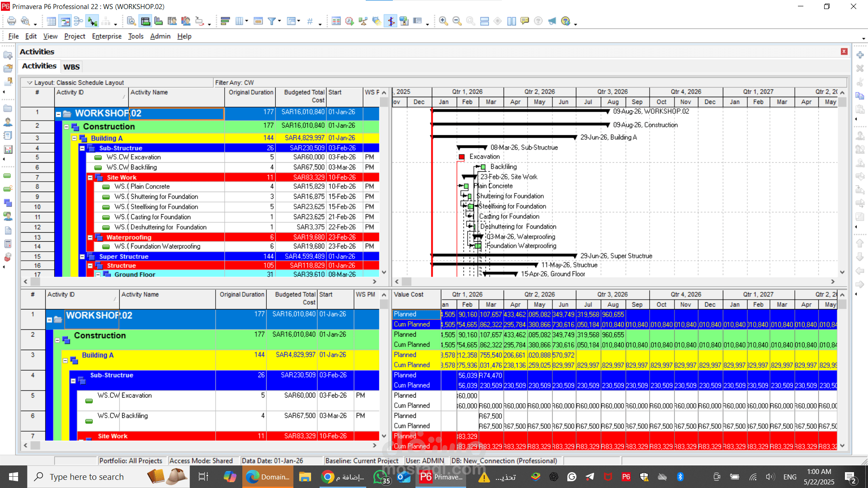The image size is (868, 488).
Task: Click the Zoom In magnifier
Action: tap(443, 21)
